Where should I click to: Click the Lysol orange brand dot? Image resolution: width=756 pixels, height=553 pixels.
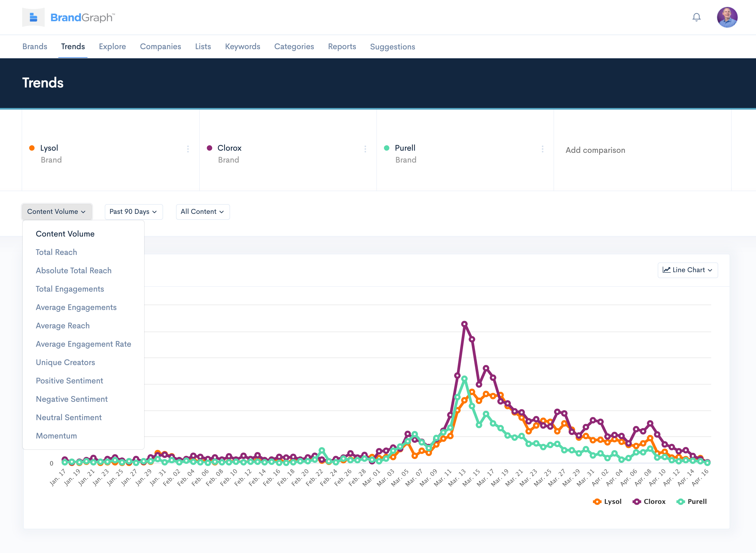[x=32, y=148]
